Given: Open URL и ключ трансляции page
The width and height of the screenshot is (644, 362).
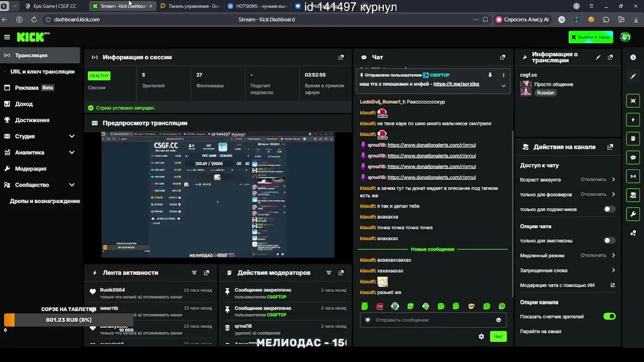Looking at the screenshot, I should click(42, 72).
